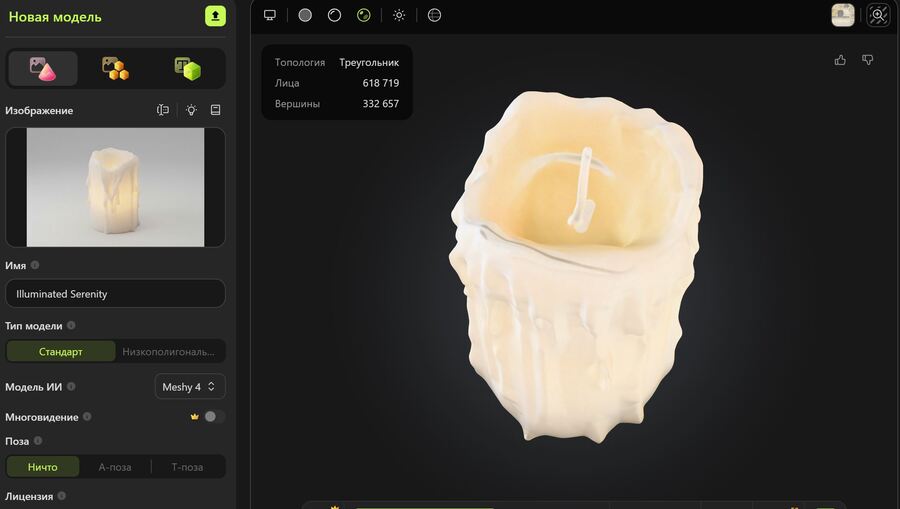Select the green textured render mode
Viewport: 900px width, 509px height.
pos(363,15)
